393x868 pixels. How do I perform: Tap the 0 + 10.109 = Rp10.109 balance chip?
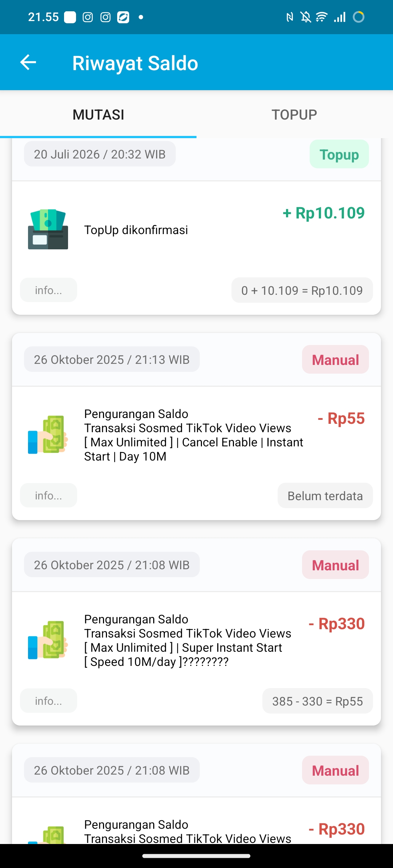(302, 290)
